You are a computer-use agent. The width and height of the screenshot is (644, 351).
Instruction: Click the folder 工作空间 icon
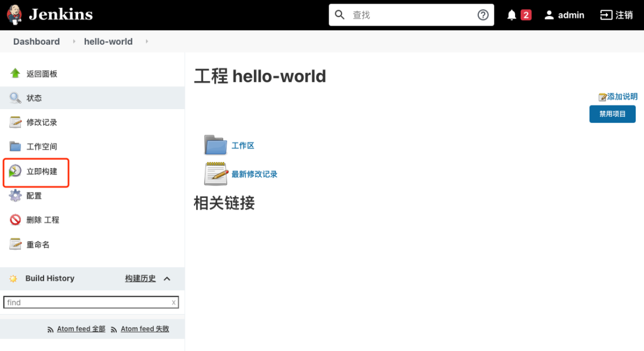coord(15,146)
